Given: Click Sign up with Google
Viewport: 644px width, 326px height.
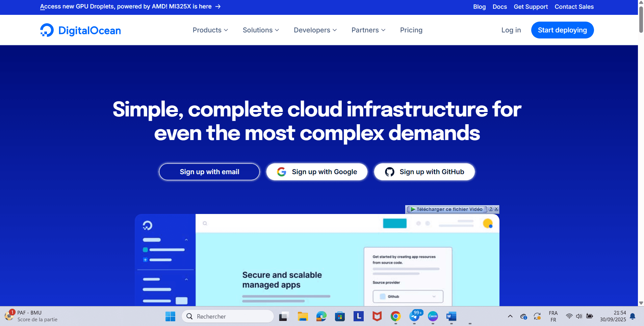Looking at the screenshot, I should pos(317,172).
